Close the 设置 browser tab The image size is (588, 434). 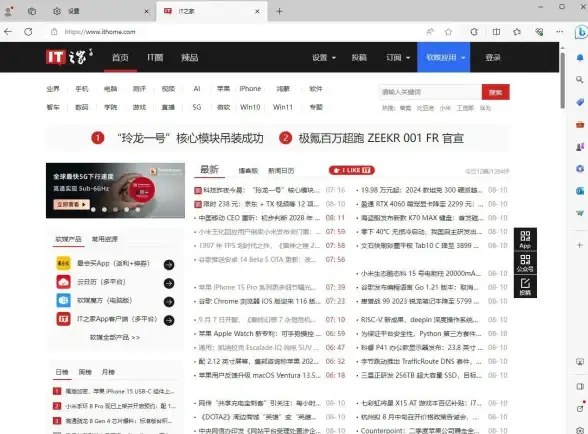146,12
